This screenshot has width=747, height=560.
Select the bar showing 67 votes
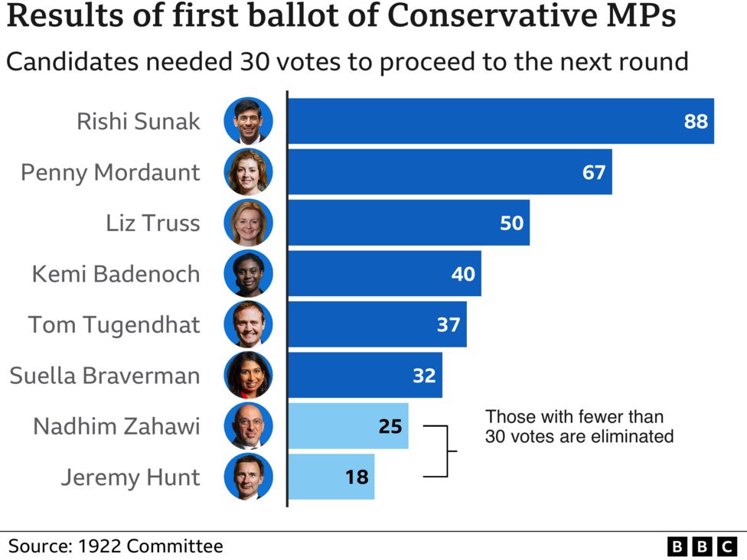click(x=450, y=172)
